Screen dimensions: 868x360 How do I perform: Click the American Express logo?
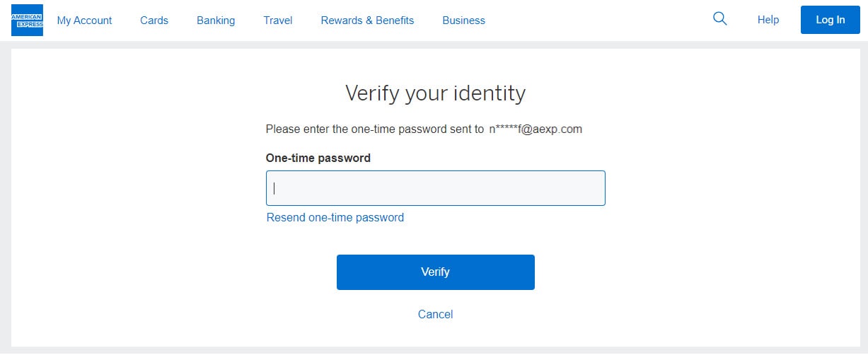27,20
